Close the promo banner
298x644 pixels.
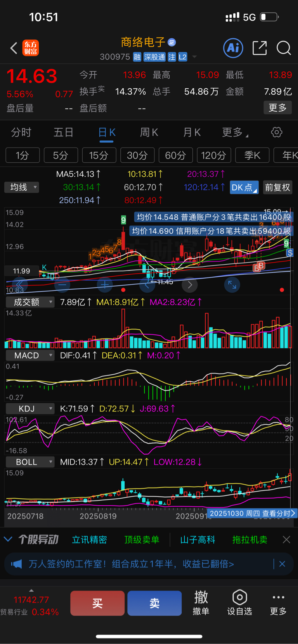coord(282,564)
